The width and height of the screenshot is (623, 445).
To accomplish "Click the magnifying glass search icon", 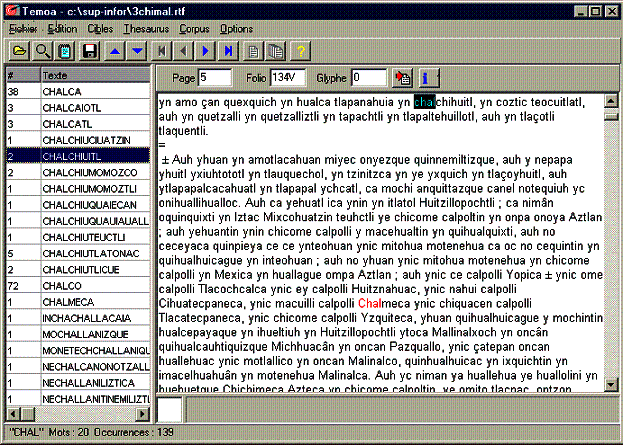I will click(x=42, y=50).
